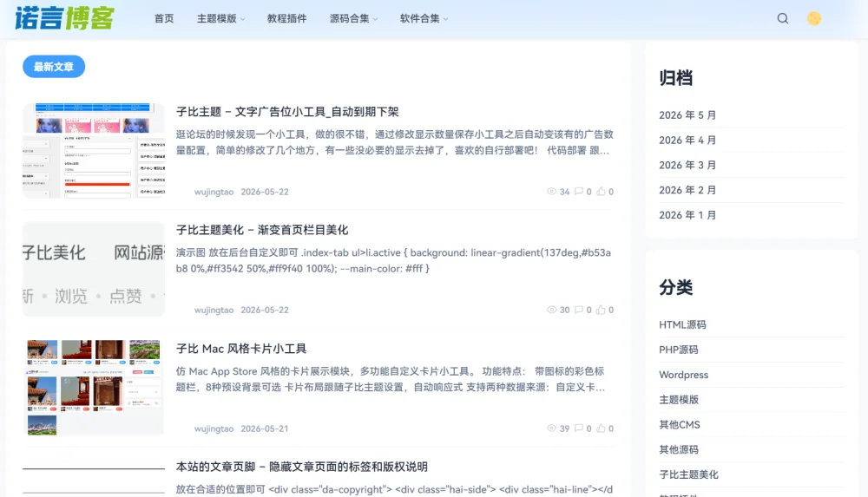Open the 软件合集 navigation item
This screenshot has width=868, height=497.
pos(419,18)
